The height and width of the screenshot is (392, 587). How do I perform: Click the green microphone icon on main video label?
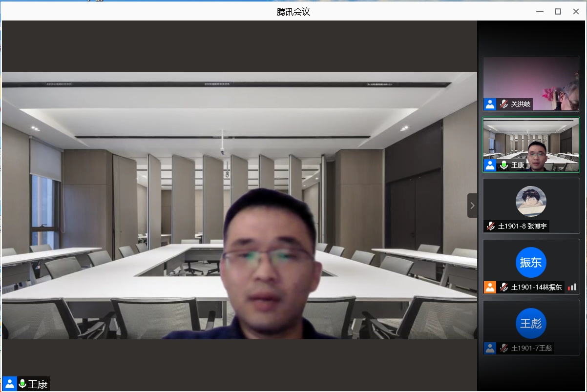click(x=22, y=384)
